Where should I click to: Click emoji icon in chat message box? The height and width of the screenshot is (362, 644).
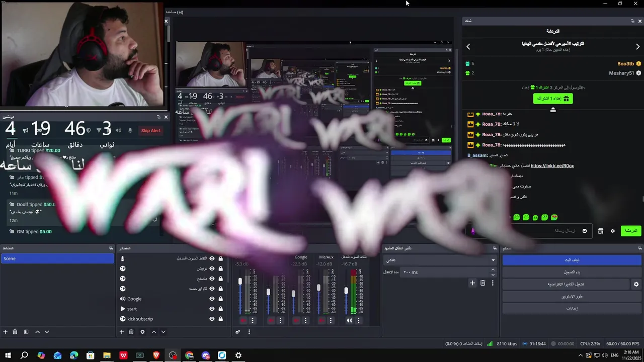click(585, 231)
